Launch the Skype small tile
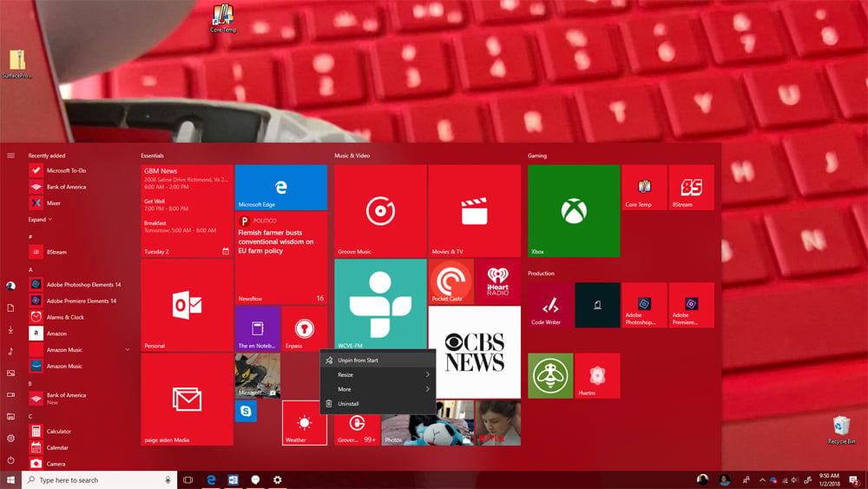 [x=246, y=411]
